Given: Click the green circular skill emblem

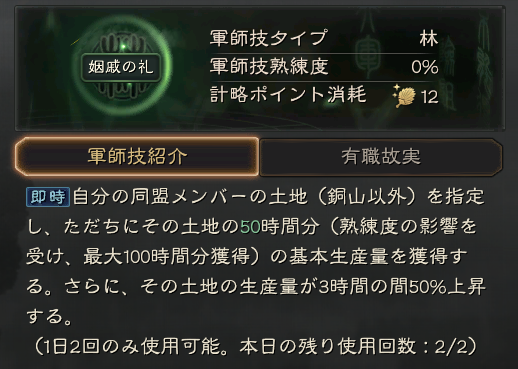Looking at the screenshot, I should (x=122, y=66).
